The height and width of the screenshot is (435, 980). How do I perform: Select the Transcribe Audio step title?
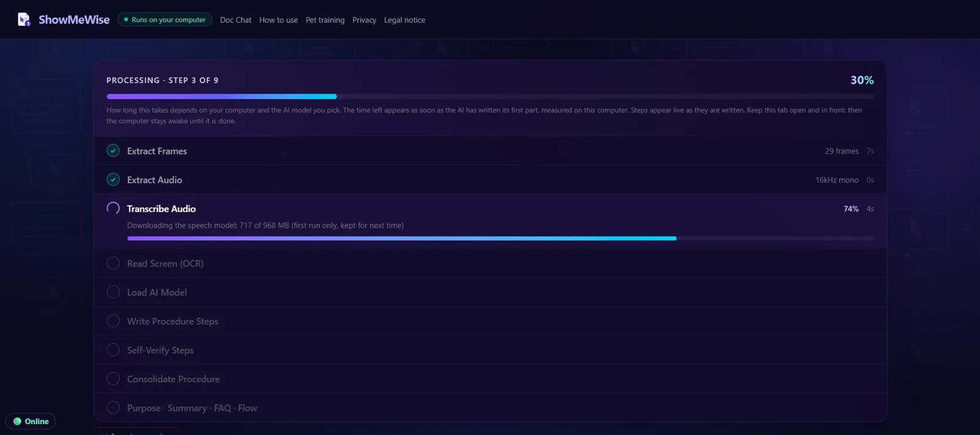pyautogui.click(x=161, y=209)
